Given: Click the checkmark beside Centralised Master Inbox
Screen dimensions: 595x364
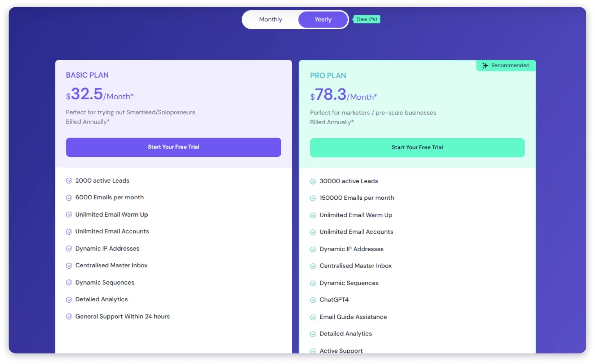Looking at the screenshot, I should coord(69,265).
